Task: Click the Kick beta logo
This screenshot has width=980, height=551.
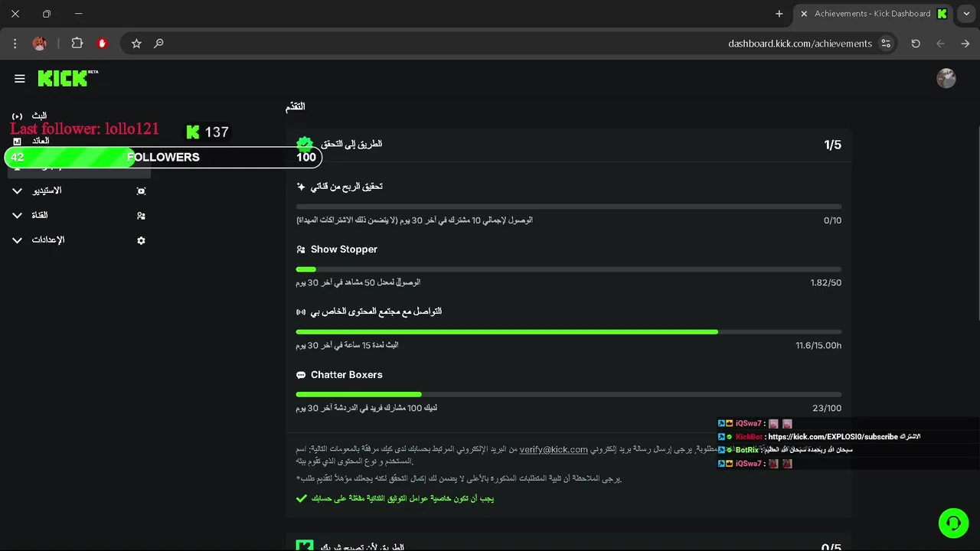Action: pos(68,78)
